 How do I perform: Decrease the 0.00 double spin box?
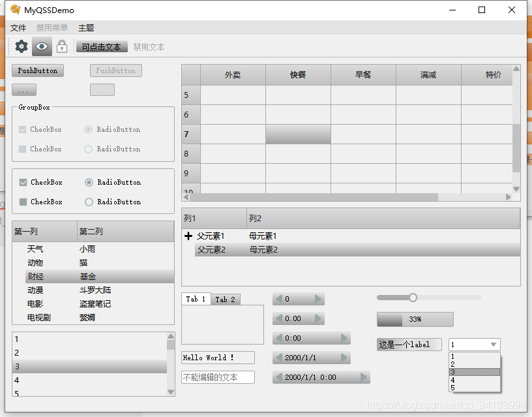tap(278, 318)
